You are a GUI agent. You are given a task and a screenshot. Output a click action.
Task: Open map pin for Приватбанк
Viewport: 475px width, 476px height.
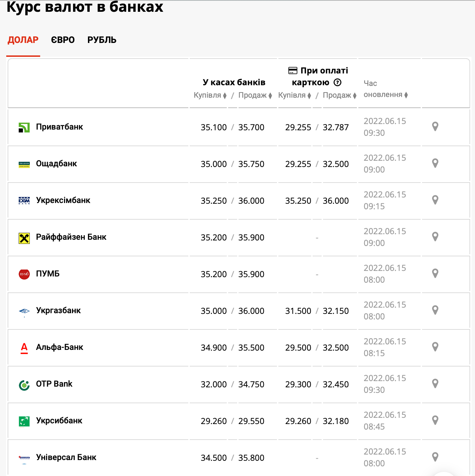pos(435,126)
